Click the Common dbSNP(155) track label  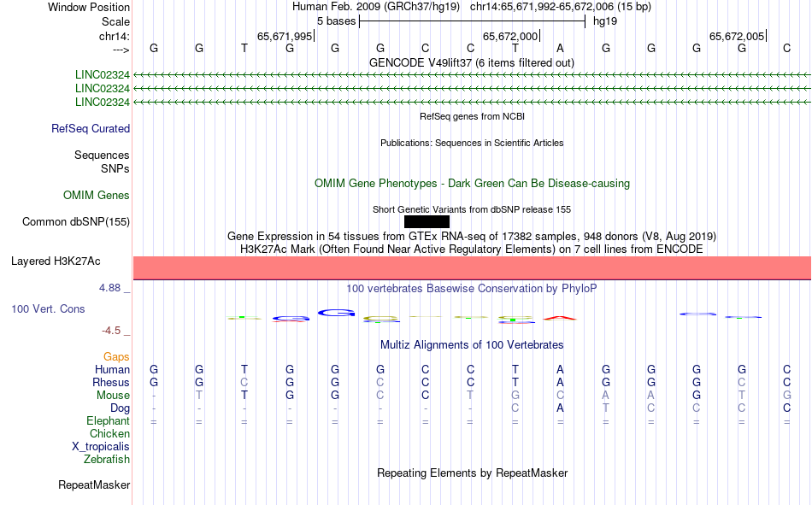pyautogui.click(x=75, y=221)
